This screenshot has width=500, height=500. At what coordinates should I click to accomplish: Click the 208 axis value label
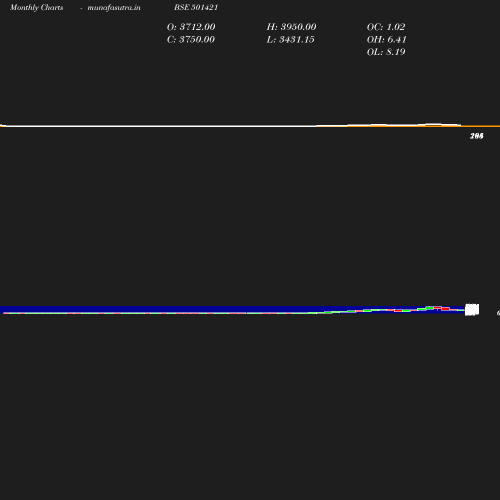(x=477, y=136)
